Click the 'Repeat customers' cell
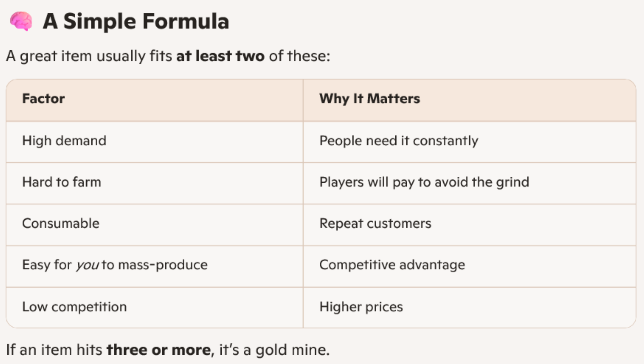This screenshot has height=364, width=644. [375, 224]
